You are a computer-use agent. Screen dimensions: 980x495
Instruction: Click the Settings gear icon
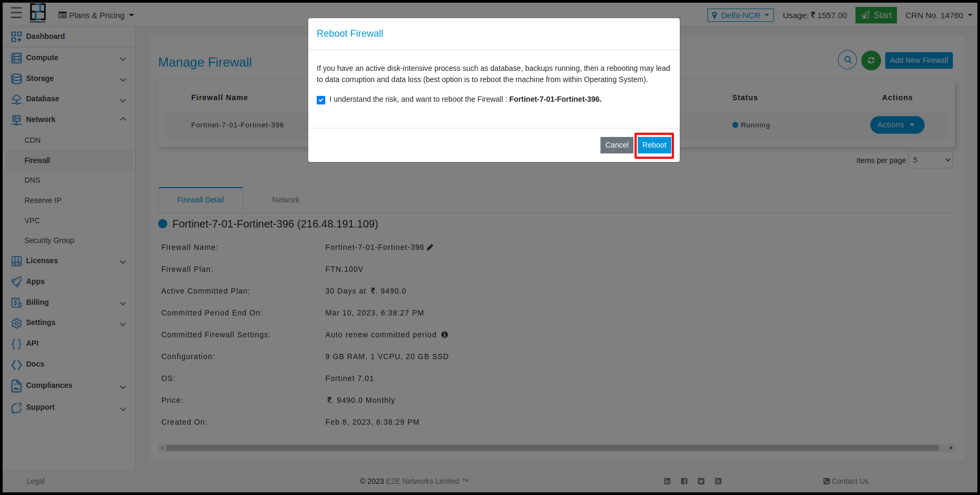[17, 323]
